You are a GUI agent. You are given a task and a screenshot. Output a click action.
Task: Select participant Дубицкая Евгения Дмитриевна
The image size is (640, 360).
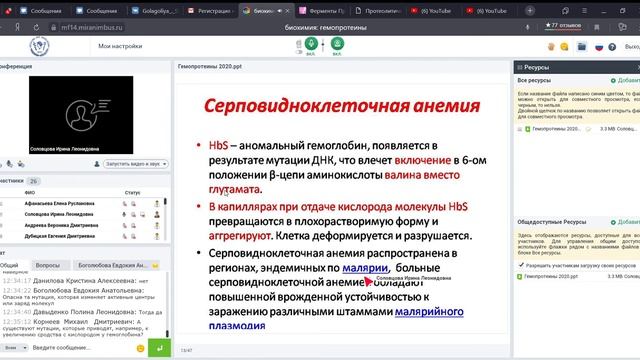[60, 236]
